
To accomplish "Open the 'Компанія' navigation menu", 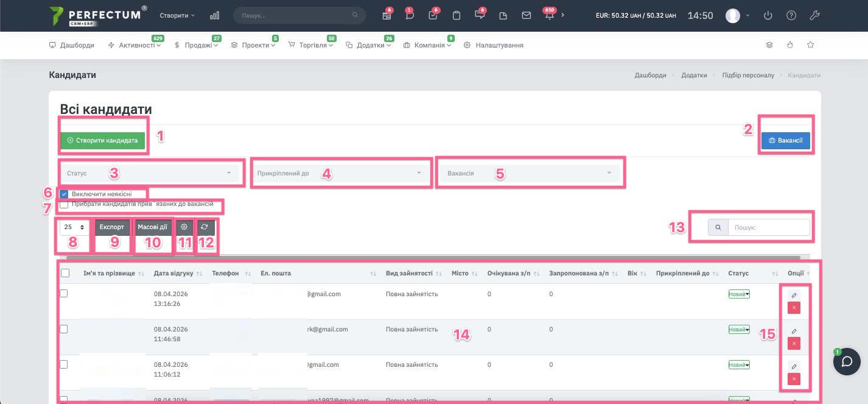I will [428, 45].
